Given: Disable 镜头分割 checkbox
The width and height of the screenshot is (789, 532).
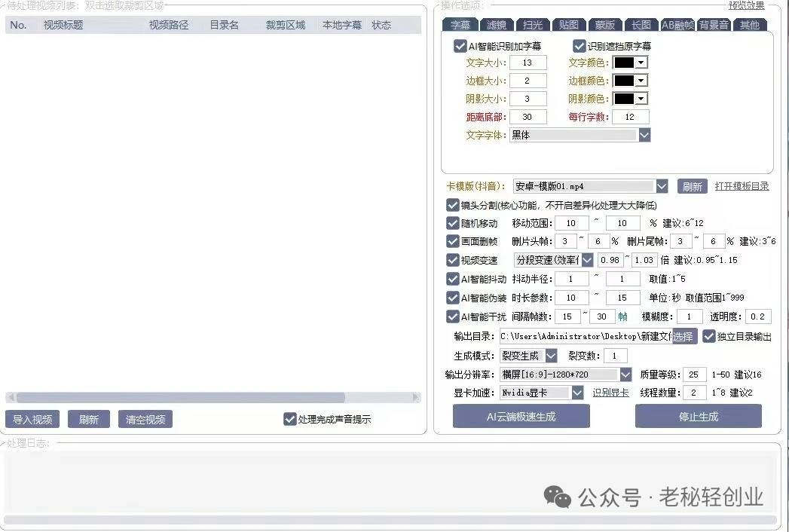Looking at the screenshot, I should click(453, 205).
